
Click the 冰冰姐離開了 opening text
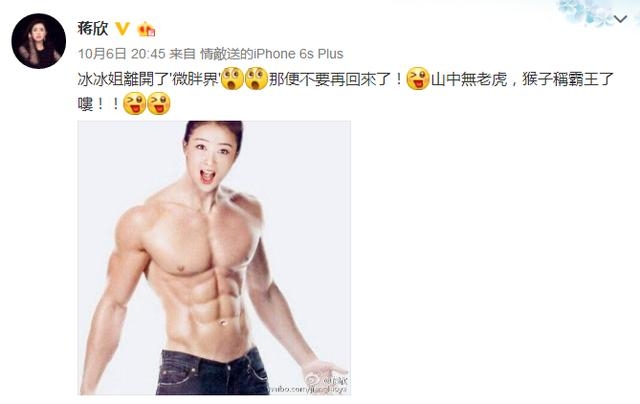tap(123, 79)
